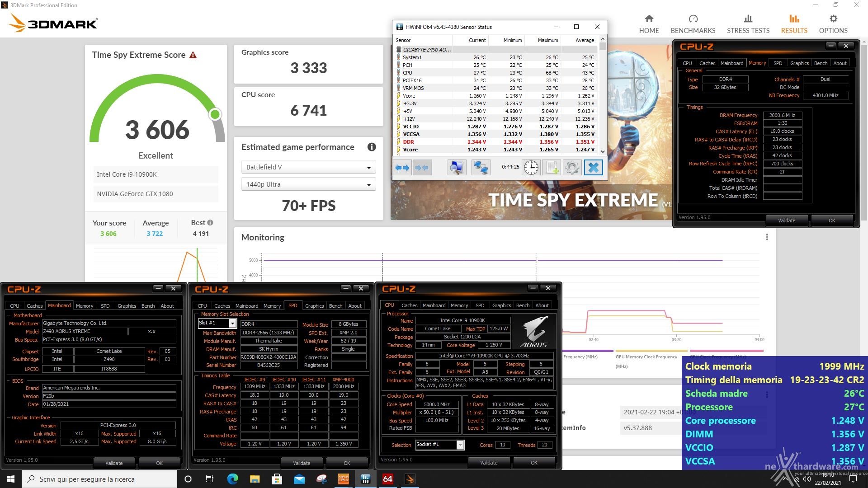
Task: Open the Monitoring three-dot menu
Action: pyautogui.click(x=767, y=237)
